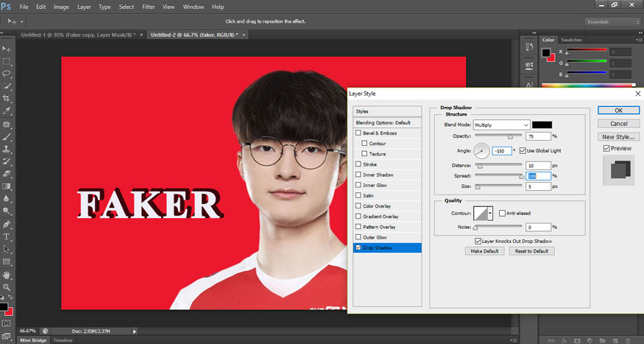
Task: Select the Path Selection tool
Action: click(x=7, y=249)
